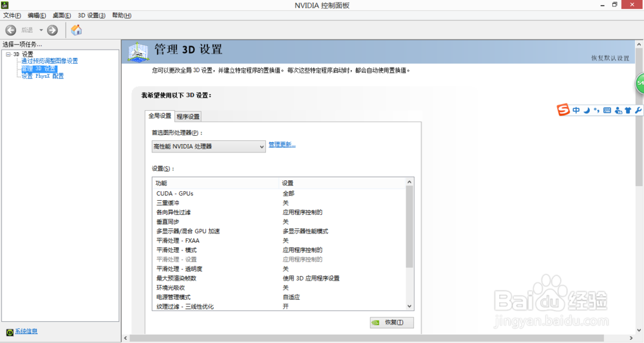Click settings list scroll down arrow
Viewport: 644px width, 343px height.
tap(409, 306)
